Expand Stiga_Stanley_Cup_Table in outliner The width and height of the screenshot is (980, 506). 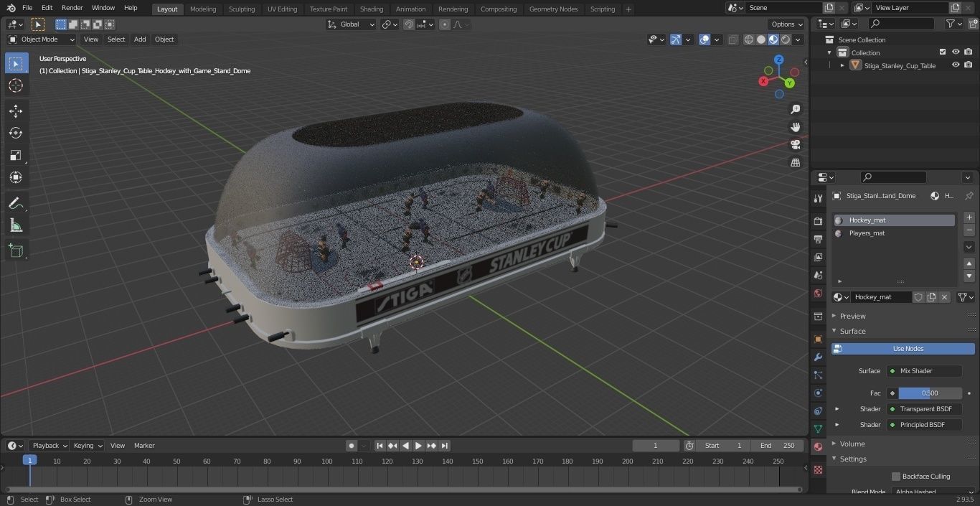click(x=842, y=65)
